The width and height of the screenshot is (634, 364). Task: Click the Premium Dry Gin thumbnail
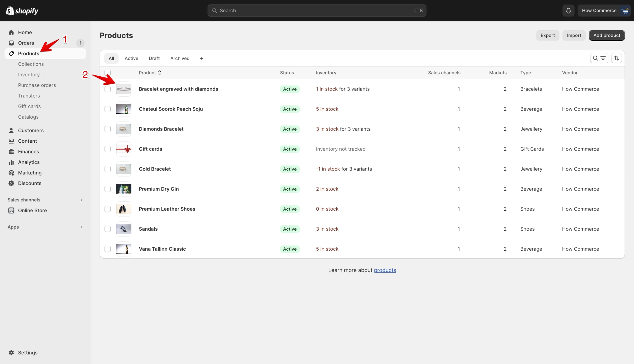(x=124, y=189)
